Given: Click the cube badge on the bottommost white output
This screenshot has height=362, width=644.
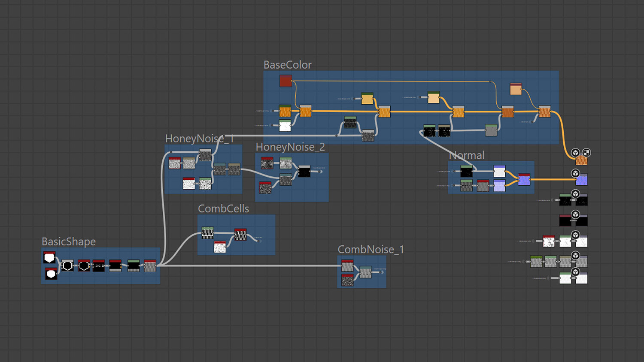Looking at the screenshot, I should (576, 272).
